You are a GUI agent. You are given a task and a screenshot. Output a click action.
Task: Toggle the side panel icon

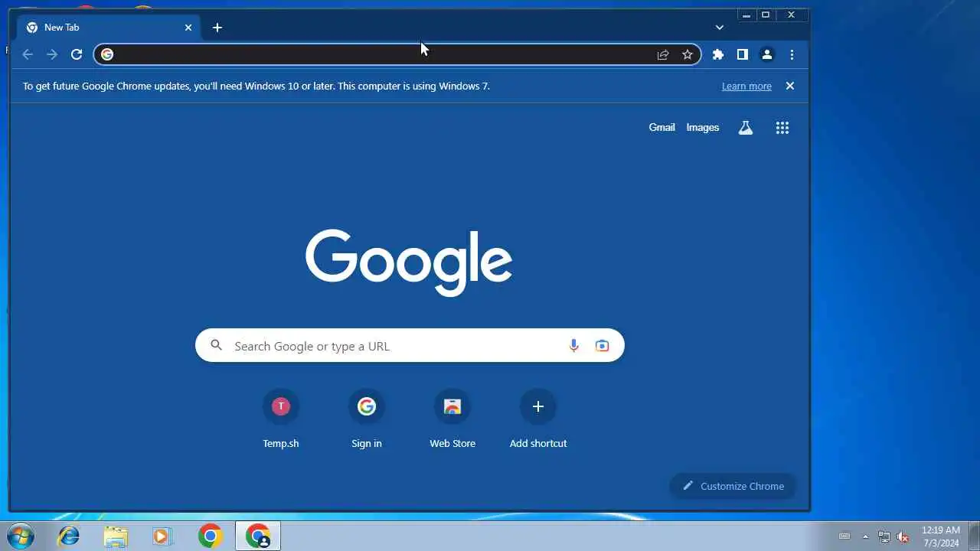pyautogui.click(x=742, y=54)
